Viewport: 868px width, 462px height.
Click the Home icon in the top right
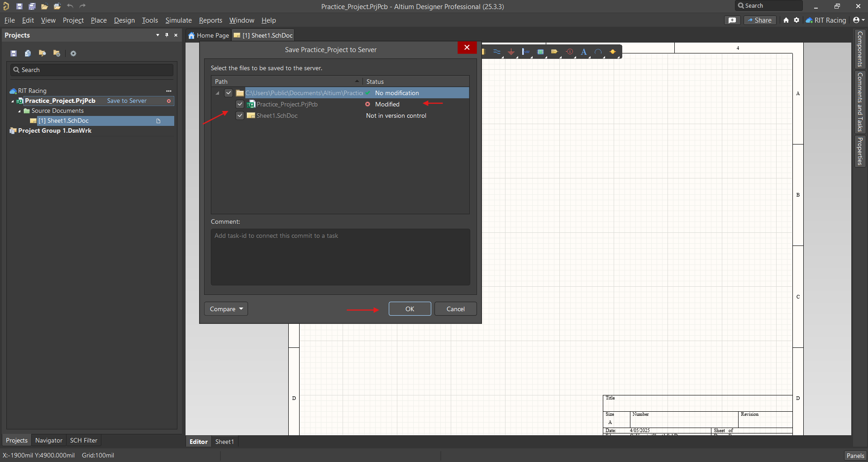[x=786, y=20]
